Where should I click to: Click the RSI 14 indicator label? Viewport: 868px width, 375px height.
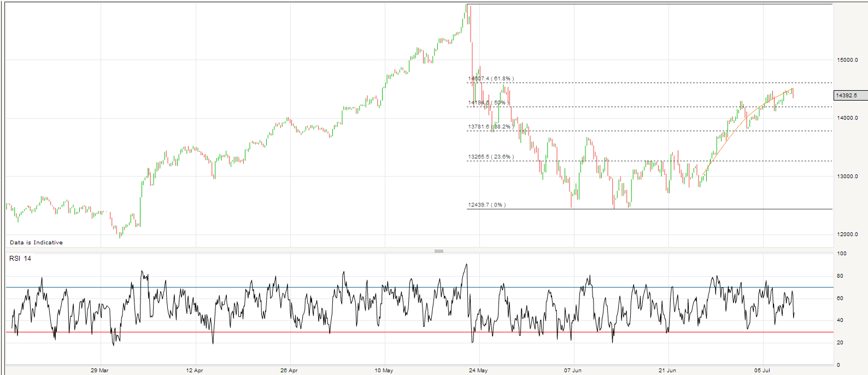tap(20, 259)
